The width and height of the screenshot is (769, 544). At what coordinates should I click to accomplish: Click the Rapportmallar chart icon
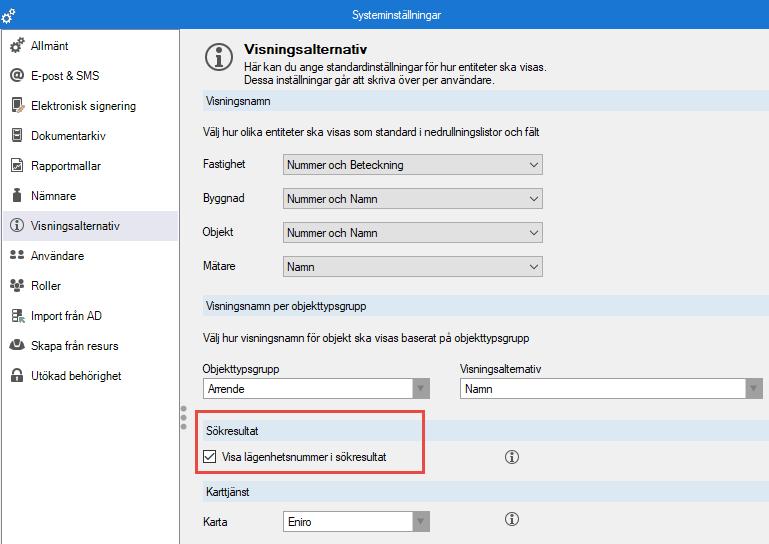tap(17, 166)
